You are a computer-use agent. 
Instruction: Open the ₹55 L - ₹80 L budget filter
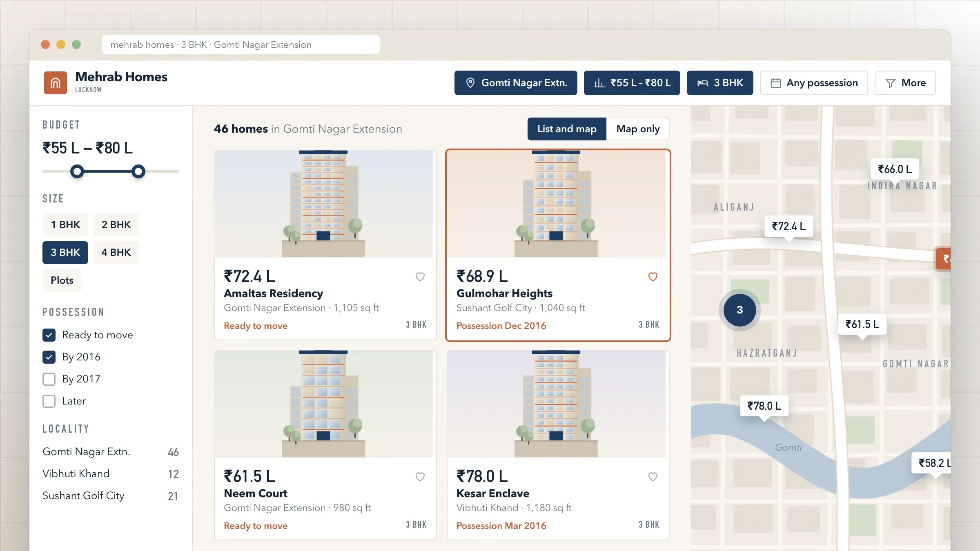tap(632, 83)
